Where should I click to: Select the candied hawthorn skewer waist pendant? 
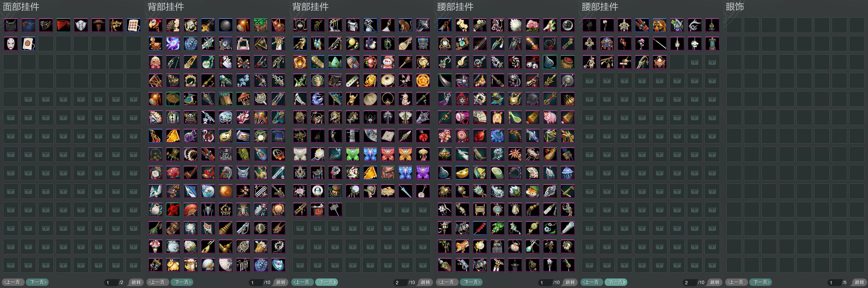480,228
